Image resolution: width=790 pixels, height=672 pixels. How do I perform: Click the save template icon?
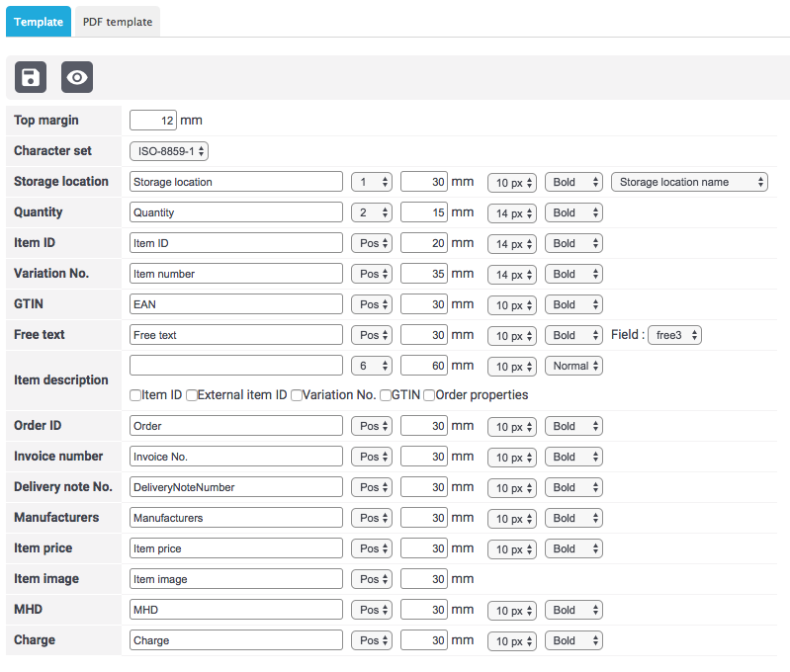tap(31, 77)
